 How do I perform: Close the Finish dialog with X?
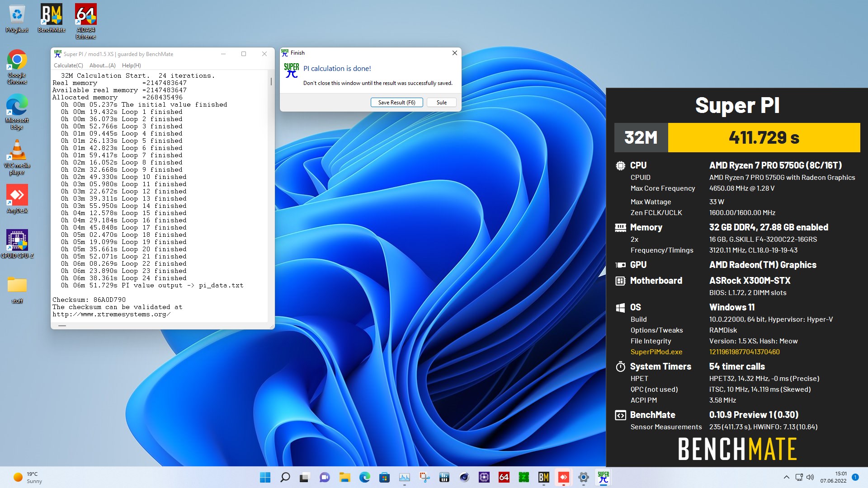click(454, 53)
